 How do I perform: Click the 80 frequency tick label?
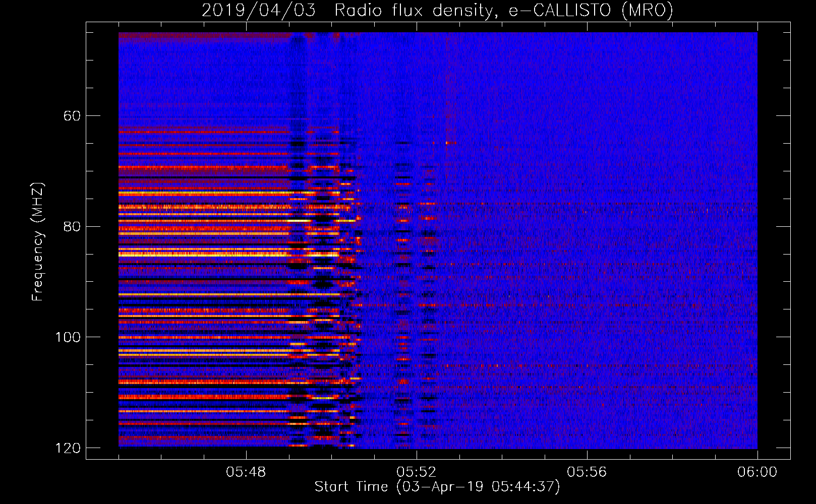pos(72,226)
